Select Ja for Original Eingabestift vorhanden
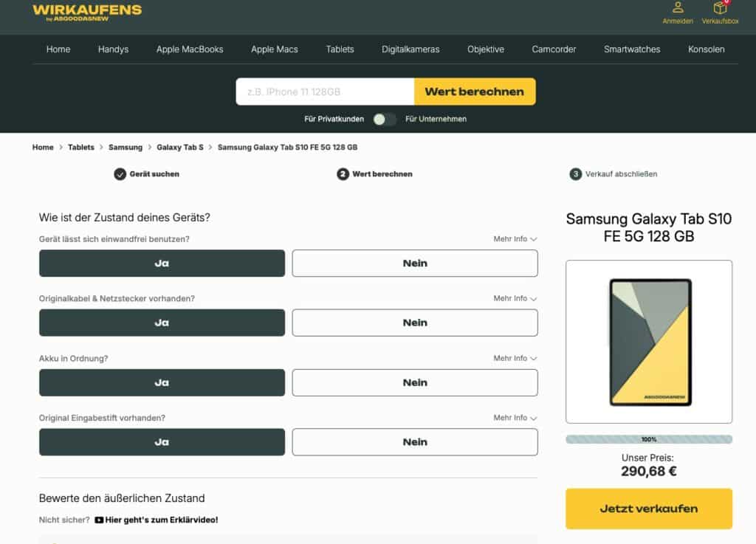Viewport: 756px width, 544px height. coord(162,442)
